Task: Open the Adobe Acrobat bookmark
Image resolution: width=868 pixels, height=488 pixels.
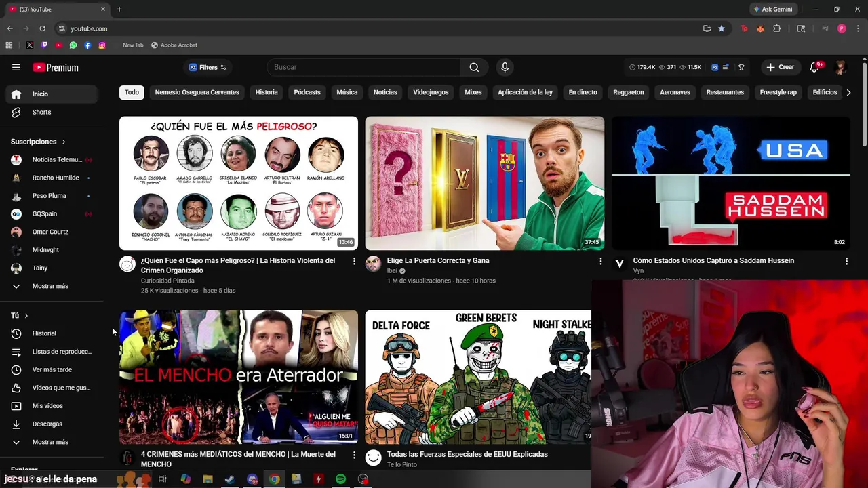Action: click(x=174, y=45)
